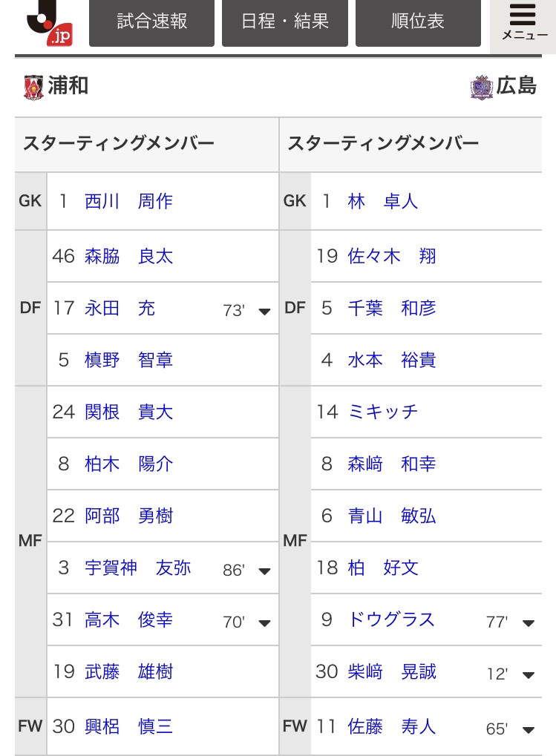Tap the 浦和 club crest icon
The image size is (556, 756).
[x=33, y=88]
